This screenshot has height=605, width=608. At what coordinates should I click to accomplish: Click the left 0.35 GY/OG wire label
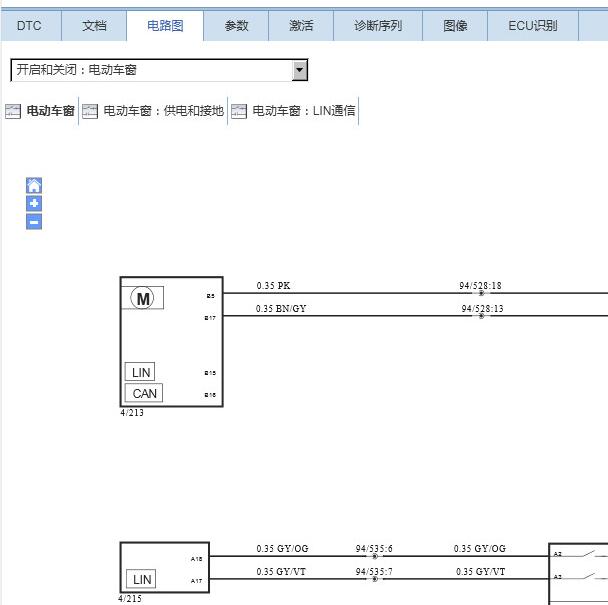tap(282, 549)
